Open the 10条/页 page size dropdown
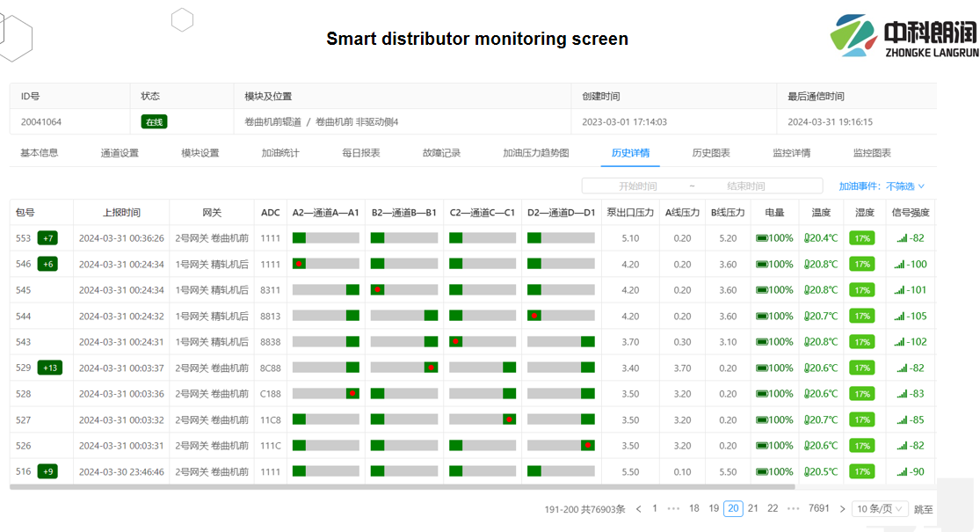The height and width of the screenshot is (532, 980). [880, 509]
